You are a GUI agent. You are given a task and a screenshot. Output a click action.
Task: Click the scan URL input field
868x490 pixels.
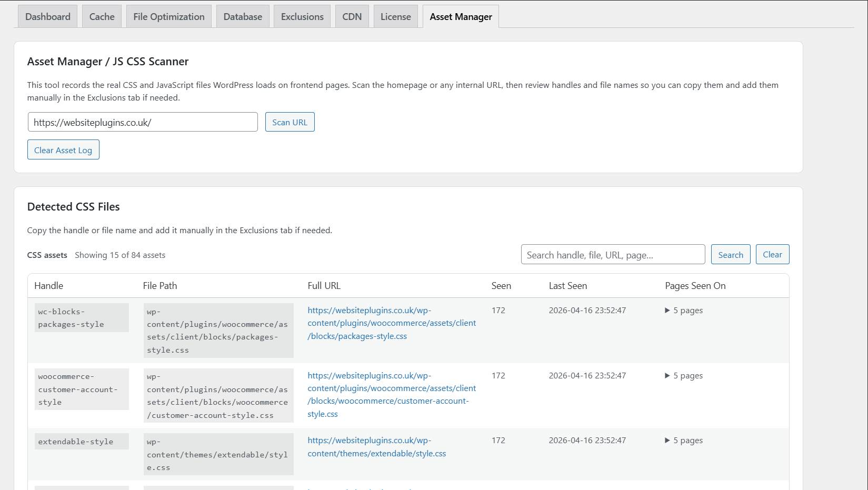[x=142, y=122]
